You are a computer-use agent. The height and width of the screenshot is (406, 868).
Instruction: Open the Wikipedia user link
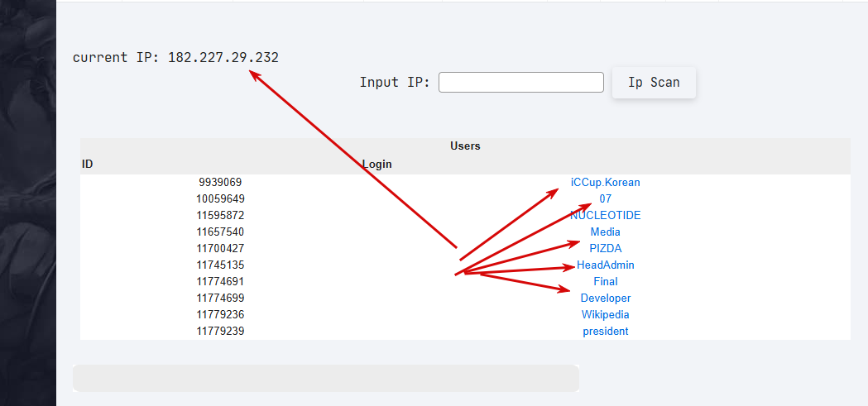point(605,314)
